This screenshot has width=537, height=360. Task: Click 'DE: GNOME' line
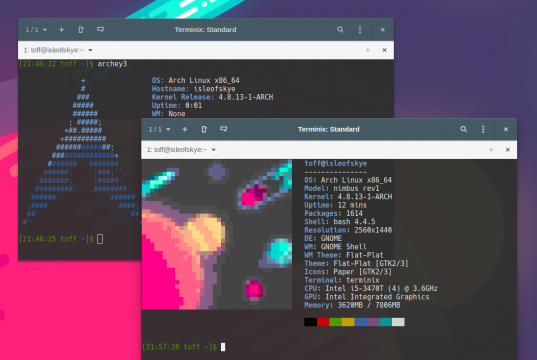[323, 238]
